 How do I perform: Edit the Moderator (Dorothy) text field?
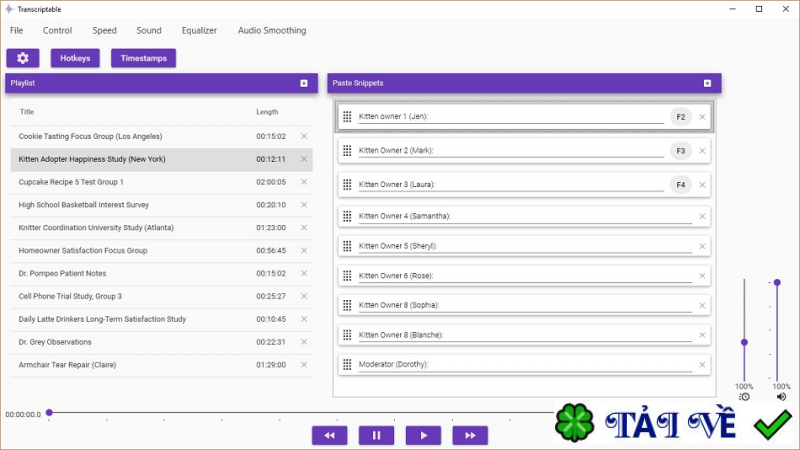(x=525, y=364)
